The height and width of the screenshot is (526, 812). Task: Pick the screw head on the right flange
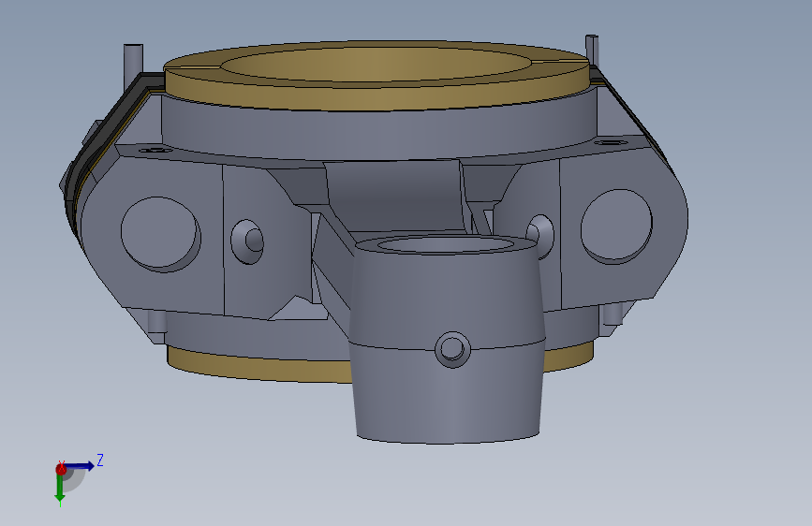[610, 142]
